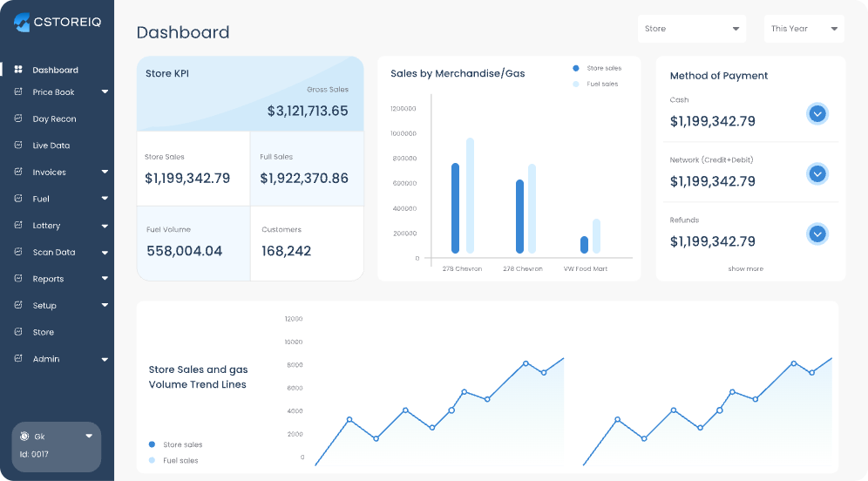Toggle Fuel sales legend in trend chart
The width and height of the screenshot is (868, 481).
pyautogui.click(x=173, y=460)
